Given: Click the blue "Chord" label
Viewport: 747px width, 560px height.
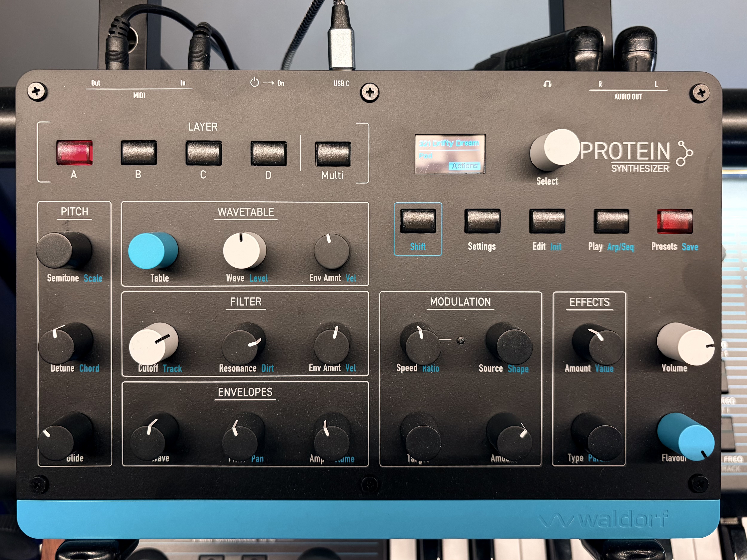Looking at the screenshot, I should coord(89,368).
